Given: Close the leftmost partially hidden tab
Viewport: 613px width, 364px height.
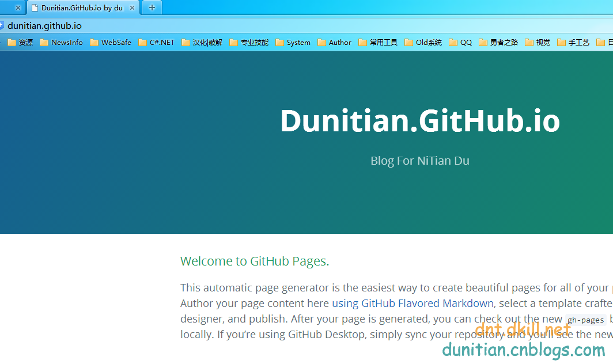Looking at the screenshot, I should pos(18,8).
